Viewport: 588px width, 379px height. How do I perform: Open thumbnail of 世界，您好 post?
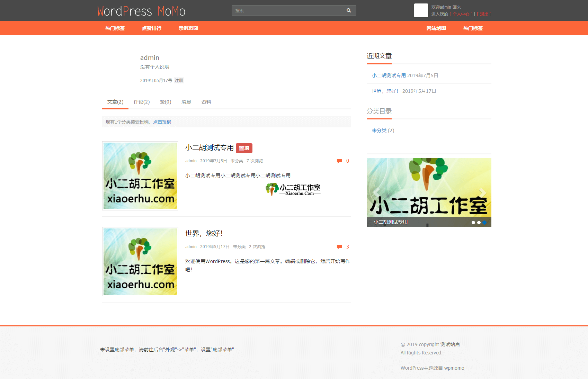(140, 262)
